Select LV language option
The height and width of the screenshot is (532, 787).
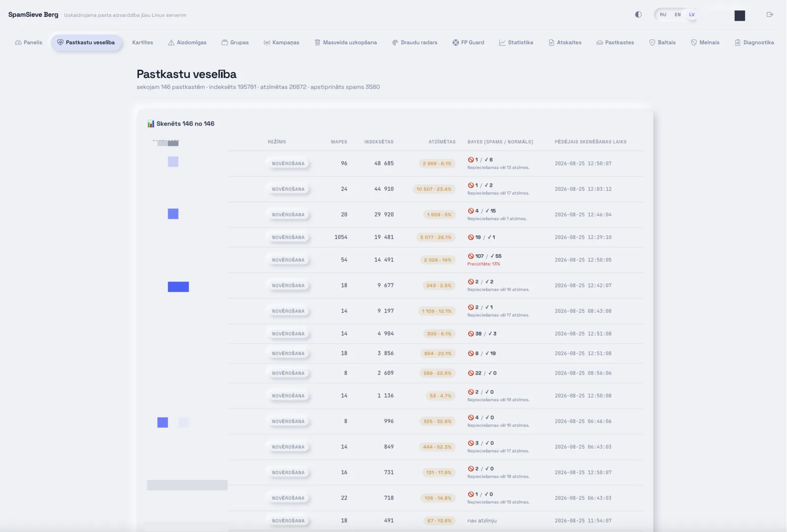[x=692, y=15]
